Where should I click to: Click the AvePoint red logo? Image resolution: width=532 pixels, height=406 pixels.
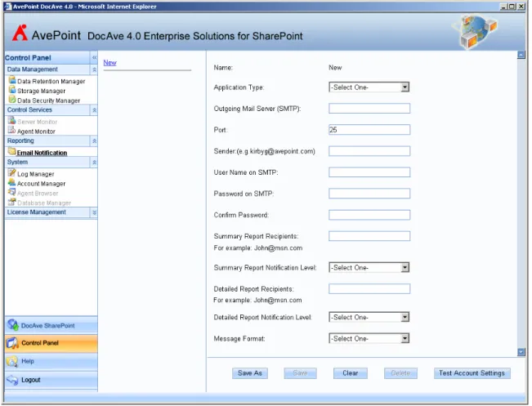(20, 33)
